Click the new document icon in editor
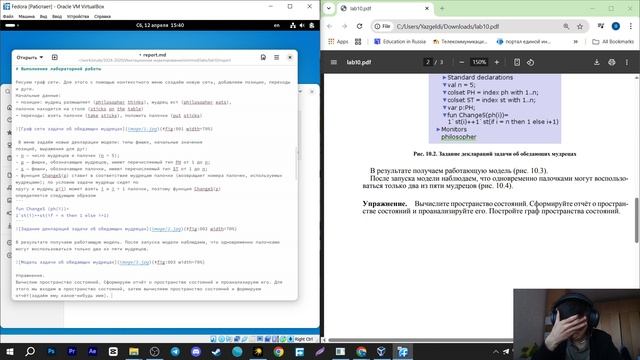 coord(55,58)
